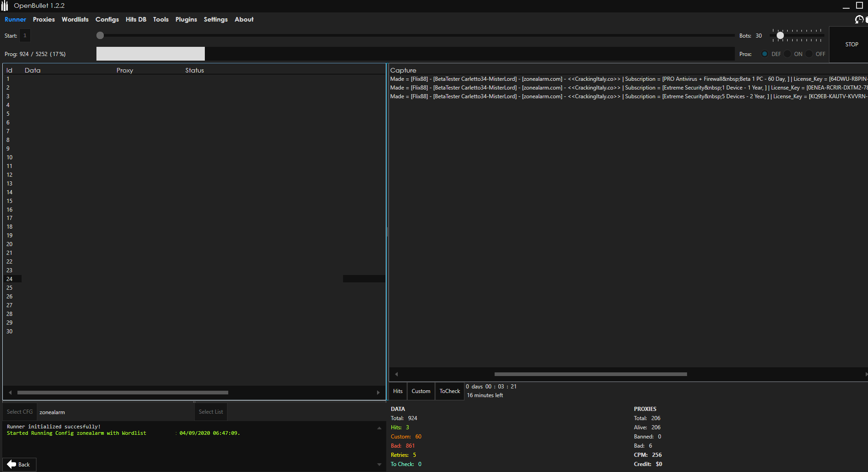Open the About menu

tap(244, 19)
